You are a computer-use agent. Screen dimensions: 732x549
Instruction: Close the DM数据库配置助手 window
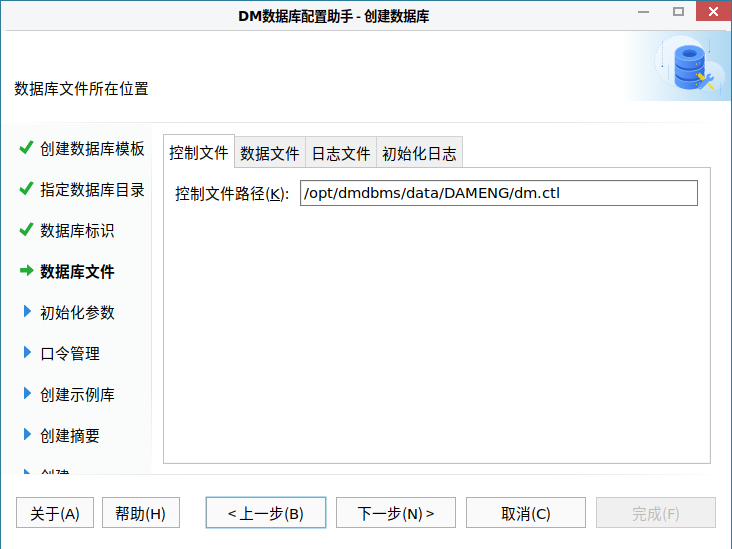click(713, 11)
